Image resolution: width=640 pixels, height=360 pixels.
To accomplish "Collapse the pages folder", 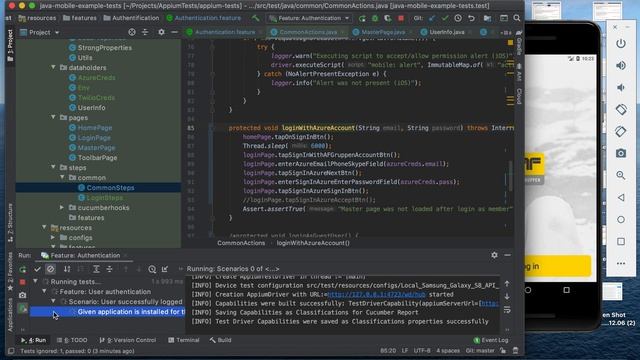I will tap(53, 117).
